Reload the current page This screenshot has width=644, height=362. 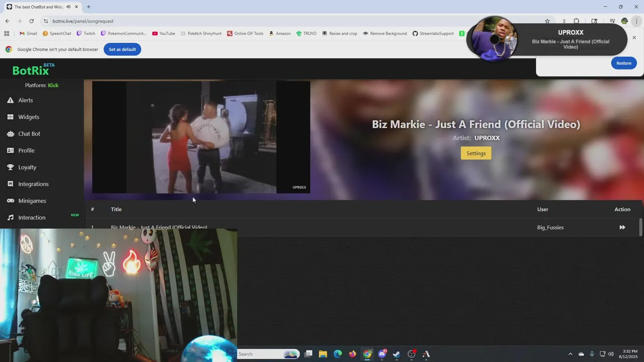[31, 21]
